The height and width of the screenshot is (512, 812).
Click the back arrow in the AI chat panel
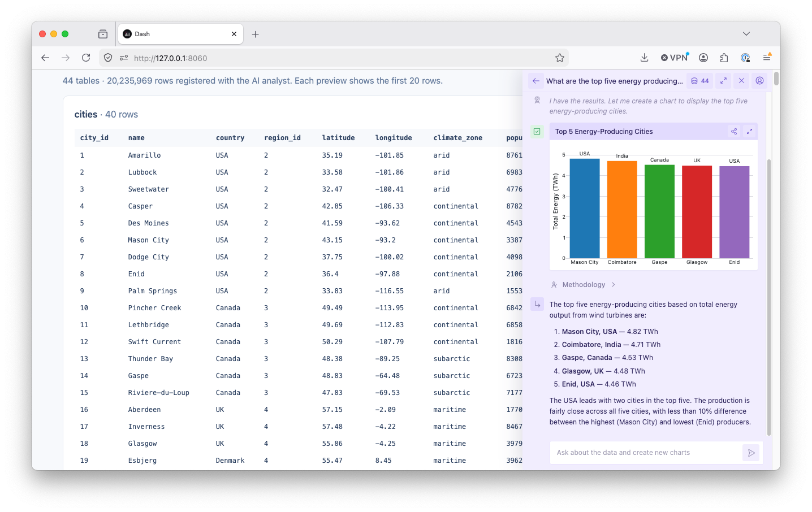click(535, 81)
